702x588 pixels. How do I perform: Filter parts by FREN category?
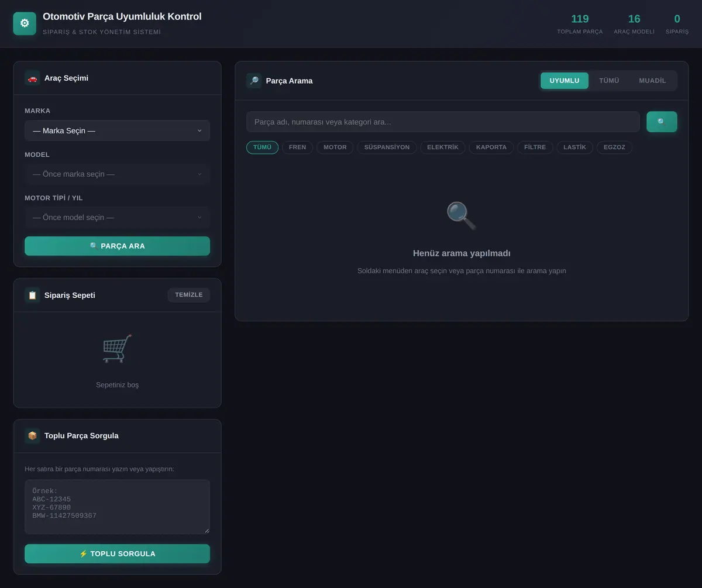pyautogui.click(x=297, y=147)
